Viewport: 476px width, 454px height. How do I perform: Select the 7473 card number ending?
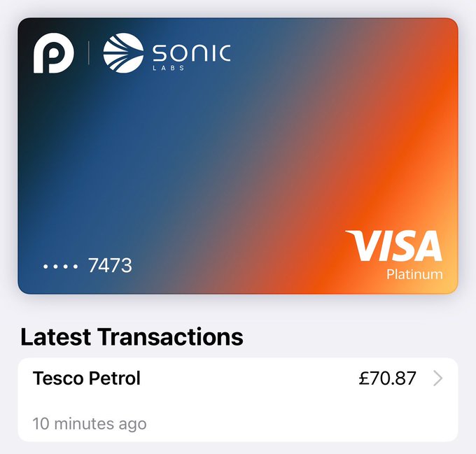pos(110,266)
